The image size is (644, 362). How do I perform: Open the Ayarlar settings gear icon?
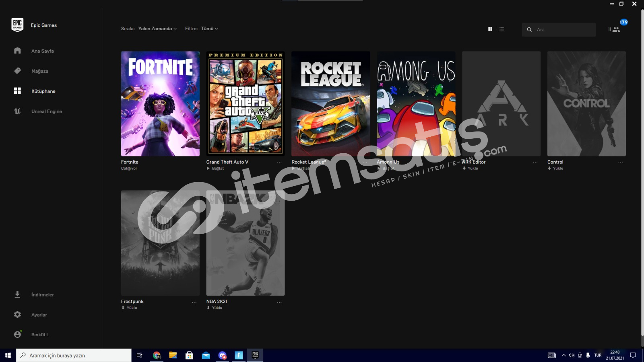pos(17,315)
